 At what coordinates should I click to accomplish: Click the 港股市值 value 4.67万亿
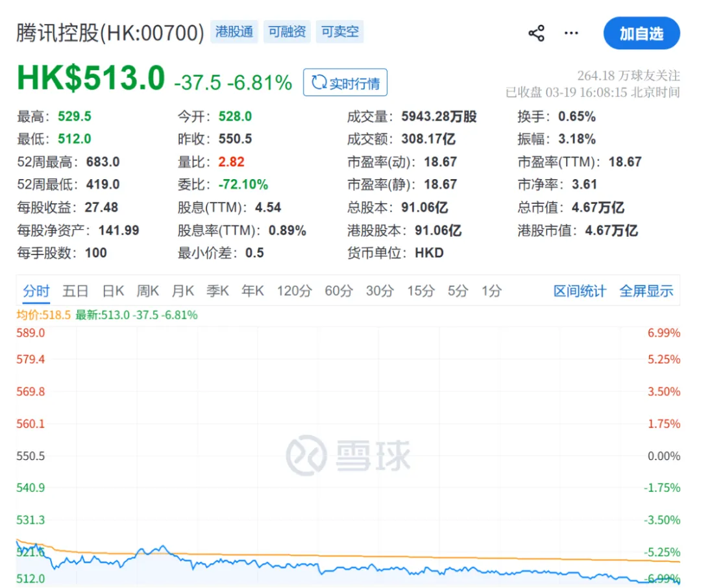[x=611, y=230]
